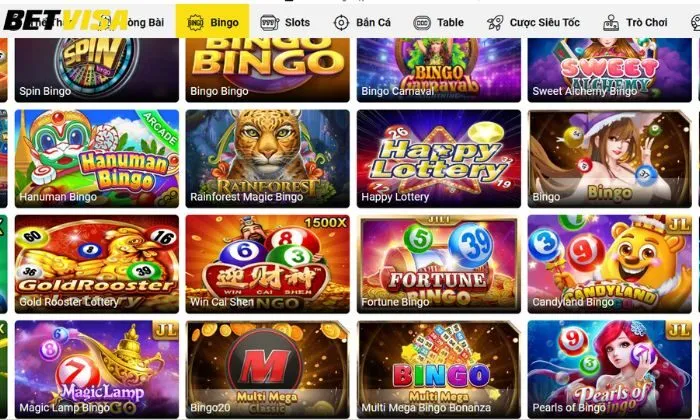Open the Win Cai Shen game

[x=268, y=264]
